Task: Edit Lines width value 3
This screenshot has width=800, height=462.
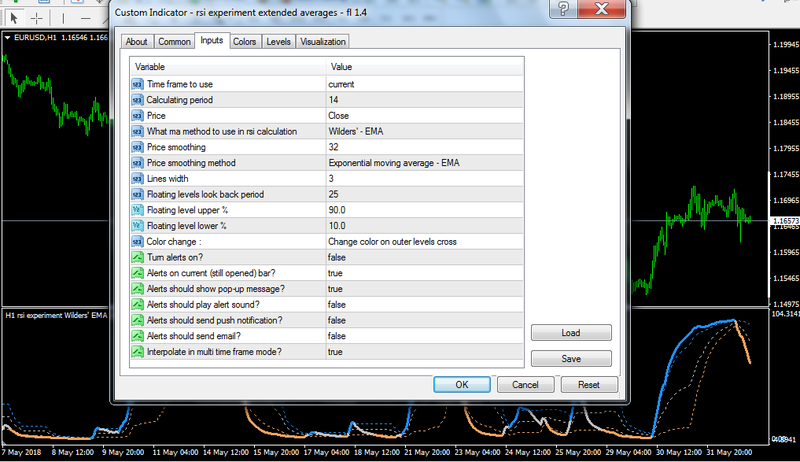Action: [x=425, y=178]
